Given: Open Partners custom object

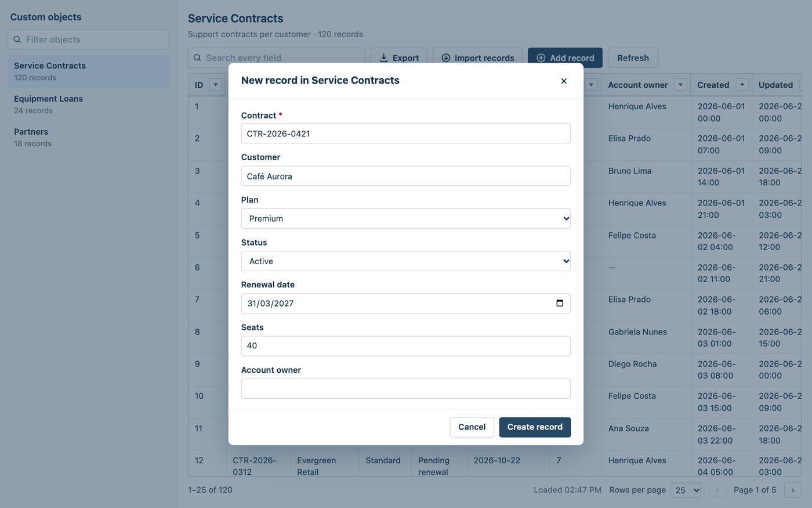Looking at the screenshot, I should [89, 138].
